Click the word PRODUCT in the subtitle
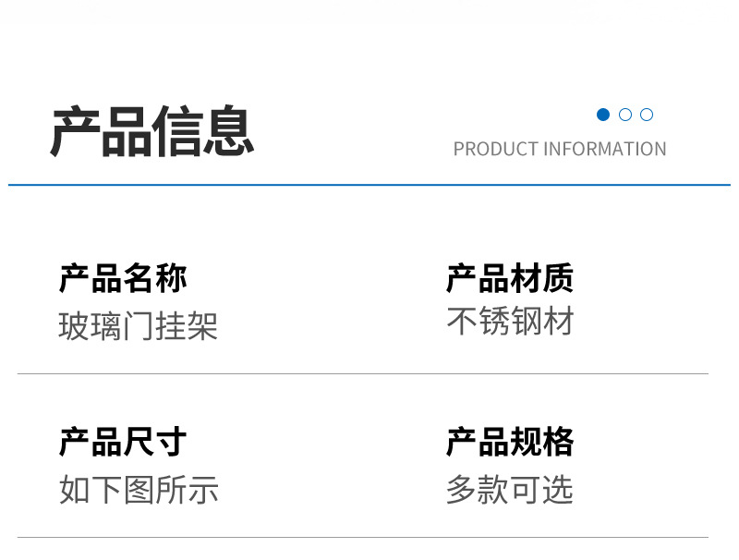 click(495, 149)
